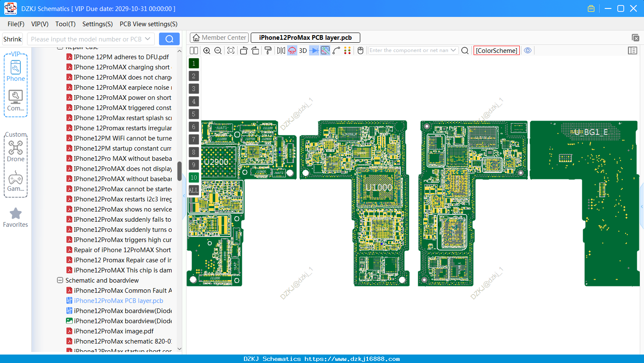The height and width of the screenshot is (363, 644).
Task: Click the file tree scrollbar thumb
Action: [179, 171]
